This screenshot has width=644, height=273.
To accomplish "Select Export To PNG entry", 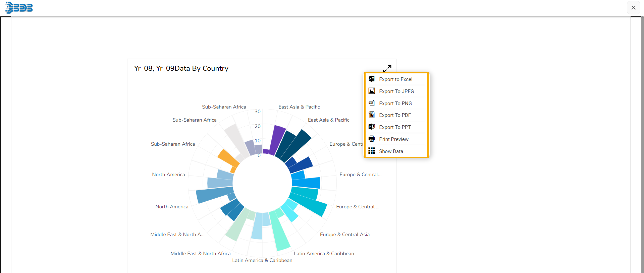I will 395,104.
